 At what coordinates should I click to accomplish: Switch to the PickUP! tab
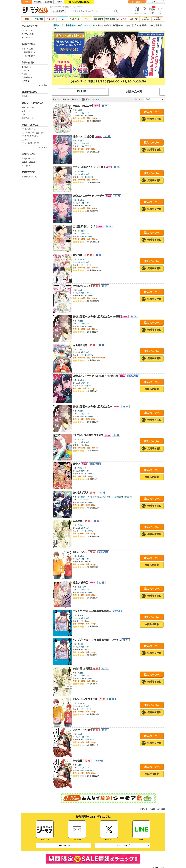(x=82, y=91)
